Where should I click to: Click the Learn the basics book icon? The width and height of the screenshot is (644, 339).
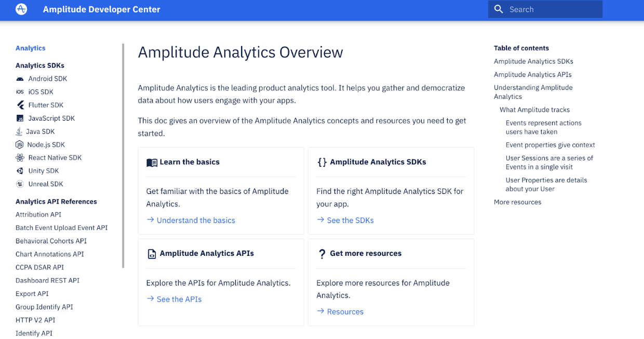click(152, 163)
